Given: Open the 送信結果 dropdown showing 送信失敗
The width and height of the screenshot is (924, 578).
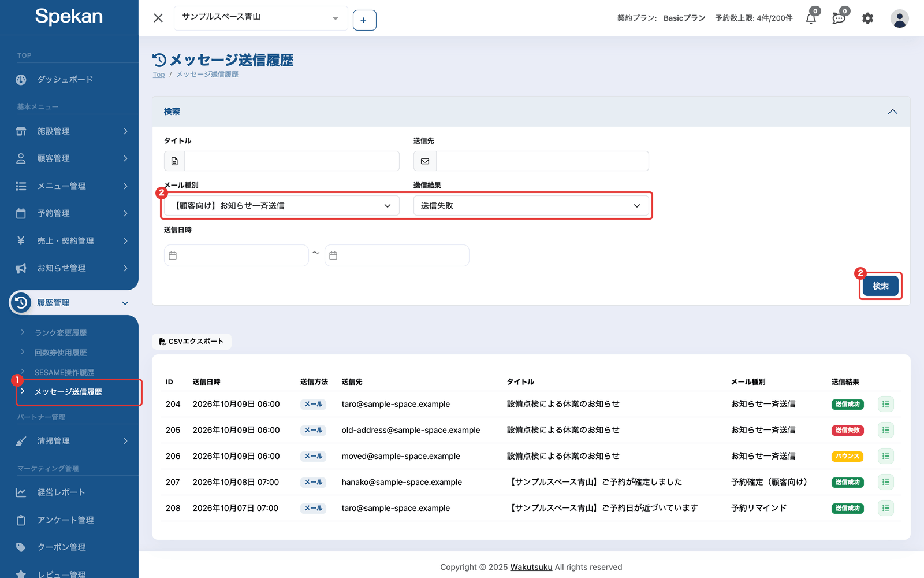Looking at the screenshot, I should 531,206.
